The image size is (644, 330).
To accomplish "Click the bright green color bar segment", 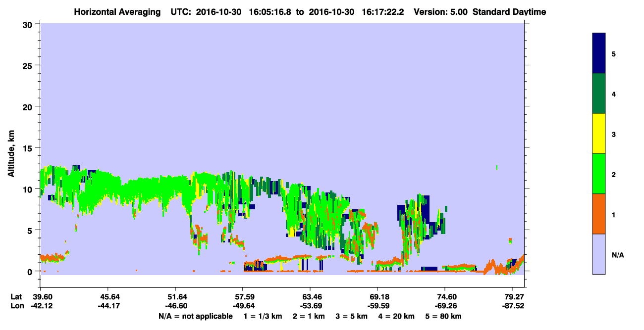I will pyautogui.click(x=599, y=174).
